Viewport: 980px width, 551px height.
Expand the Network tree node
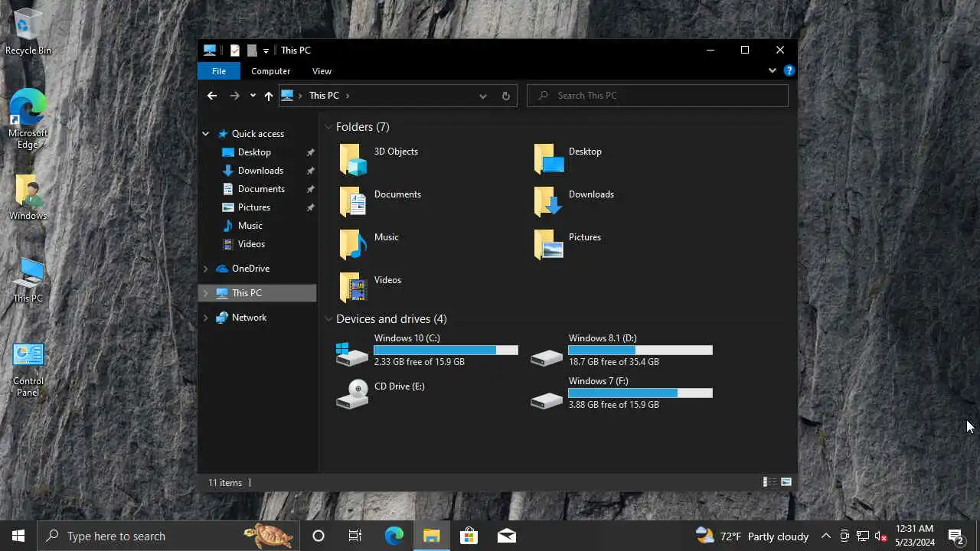coord(205,318)
